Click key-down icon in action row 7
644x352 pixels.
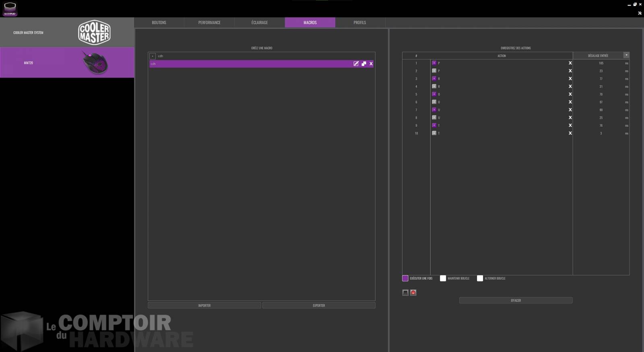pos(434,109)
